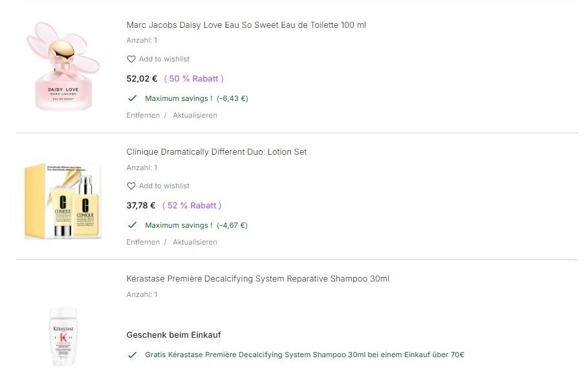Click the 52 % Rabatt discount label
Viewport: 588px width, 374px height.
pyautogui.click(x=192, y=206)
